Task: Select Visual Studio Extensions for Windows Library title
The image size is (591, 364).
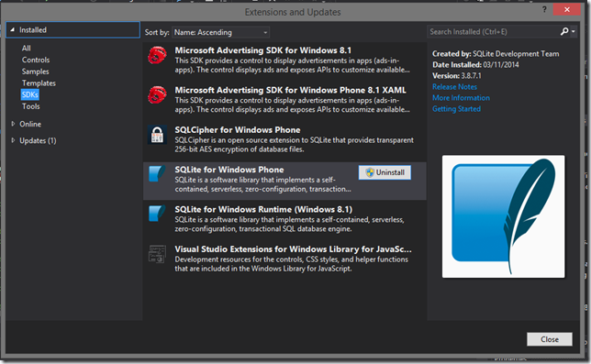Action: [x=293, y=249]
